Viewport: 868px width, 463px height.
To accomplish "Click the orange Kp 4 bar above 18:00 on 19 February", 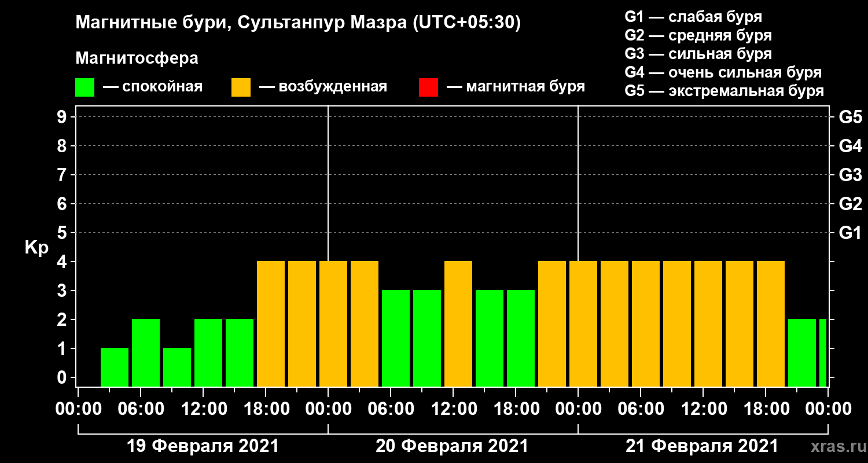I will [271, 324].
